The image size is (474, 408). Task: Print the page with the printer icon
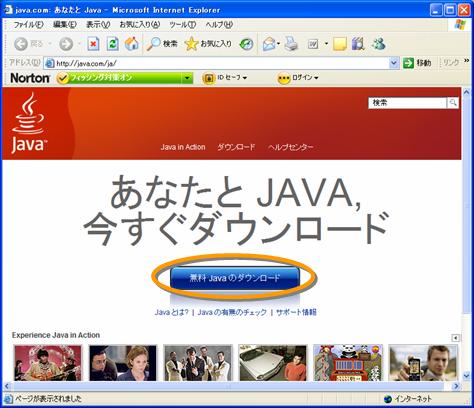pyautogui.click(x=291, y=44)
